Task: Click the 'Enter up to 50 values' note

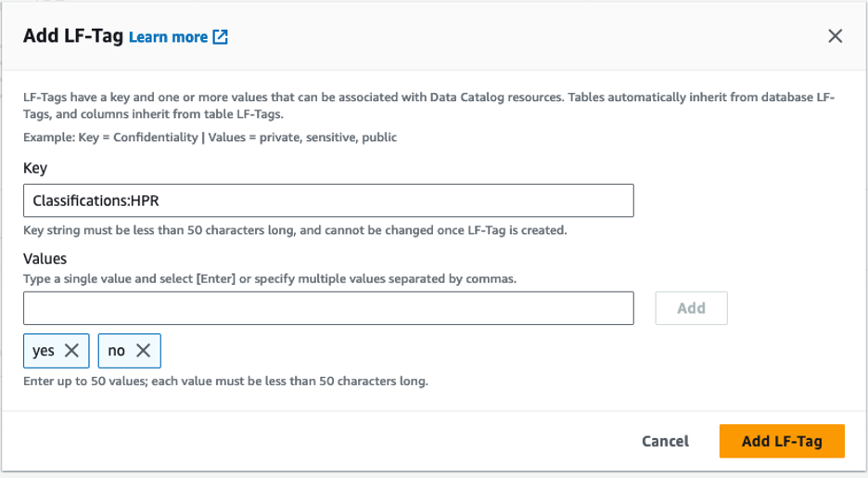Action: (225, 382)
